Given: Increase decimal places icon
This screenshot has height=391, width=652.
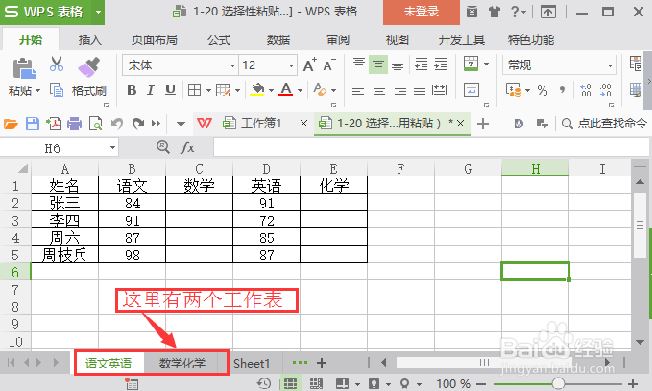Looking at the screenshot, I should [x=586, y=90].
